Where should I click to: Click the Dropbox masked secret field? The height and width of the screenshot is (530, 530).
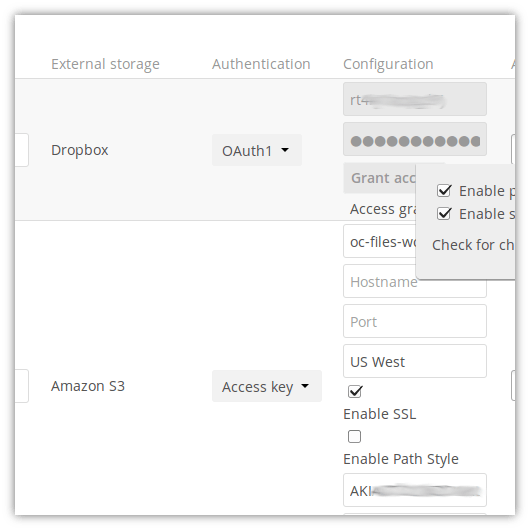point(415,139)
